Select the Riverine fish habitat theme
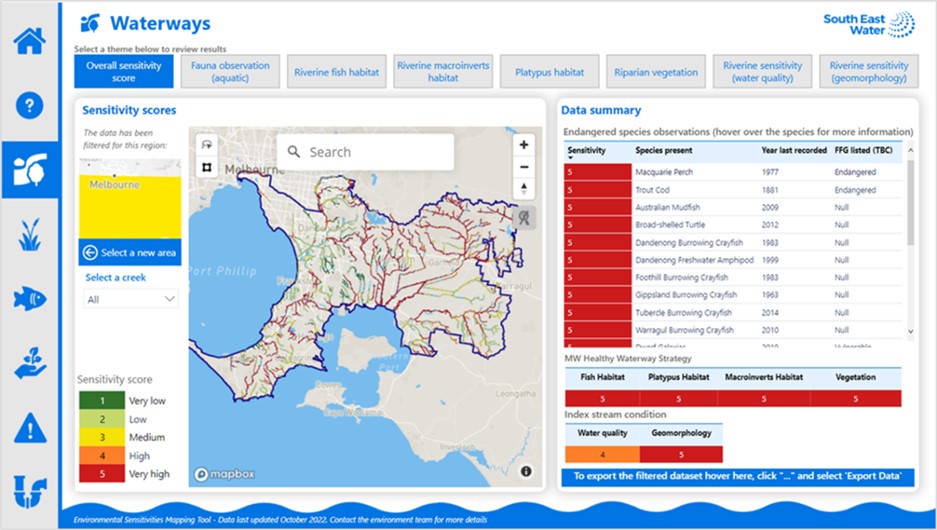The width and height of the screenshot is (937, 530). [336, 72]
